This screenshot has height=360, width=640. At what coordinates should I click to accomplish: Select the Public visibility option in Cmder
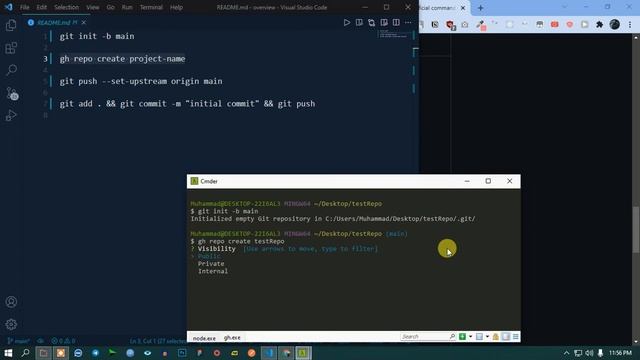point(209,256)
